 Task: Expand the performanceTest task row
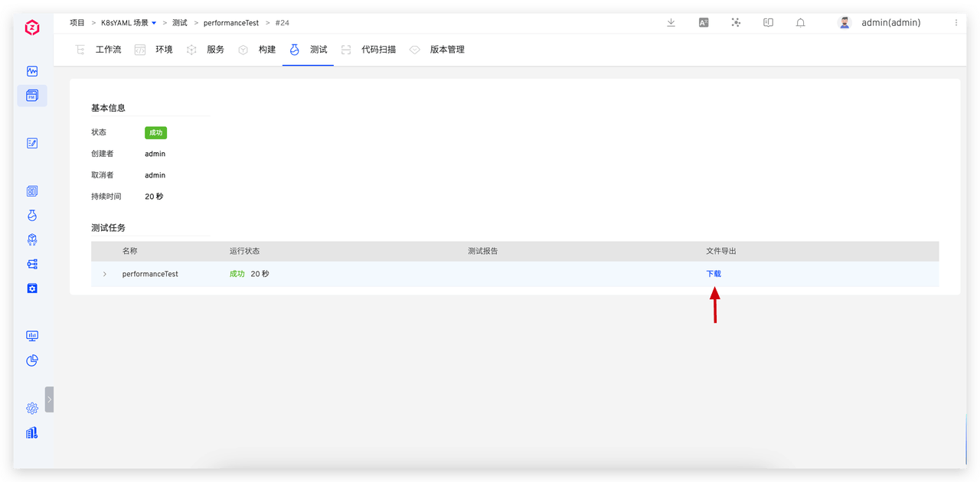(105, 274)
